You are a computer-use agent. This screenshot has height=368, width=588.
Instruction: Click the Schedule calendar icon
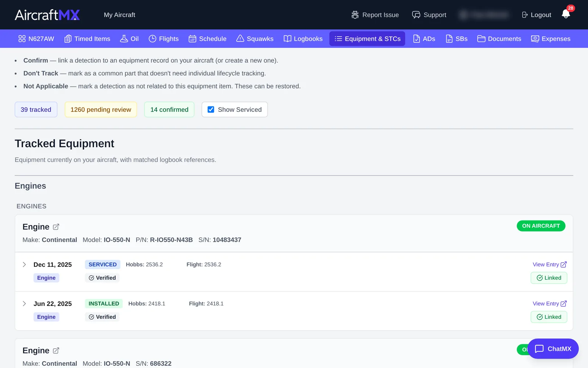click(193, 39)
